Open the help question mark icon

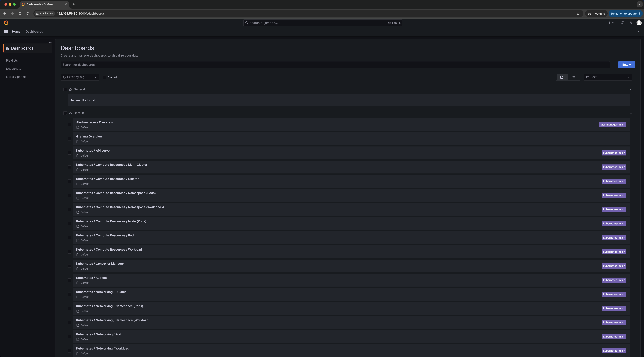(622, 23)
